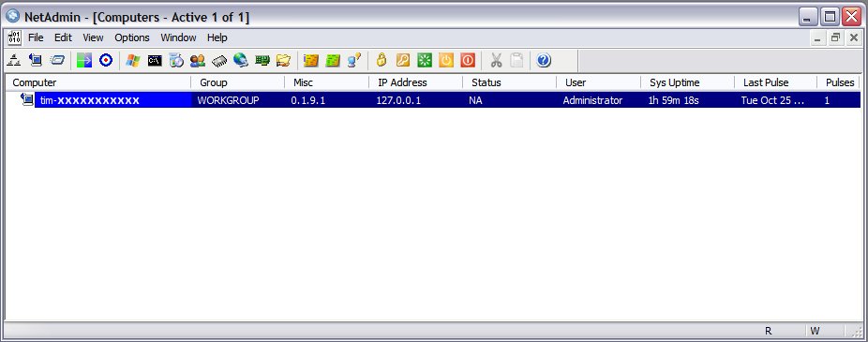Click the open folder toolbar icon

coord(284,60)
